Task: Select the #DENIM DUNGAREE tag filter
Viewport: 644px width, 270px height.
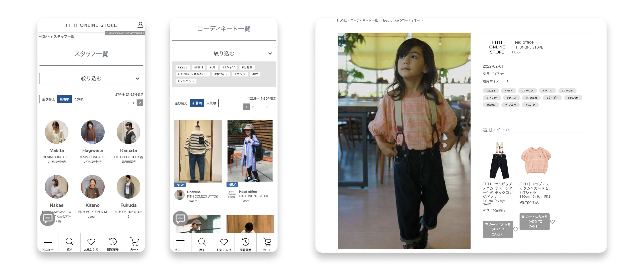Action: [x=192, y=74]
